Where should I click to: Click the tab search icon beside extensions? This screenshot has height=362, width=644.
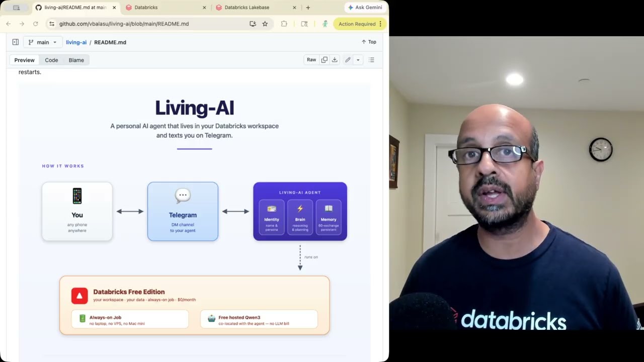tap(304, 24)
